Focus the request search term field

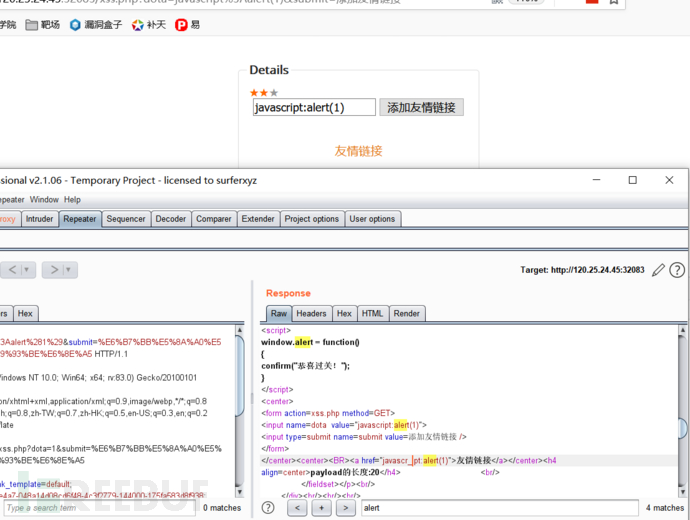click(99, 508)
